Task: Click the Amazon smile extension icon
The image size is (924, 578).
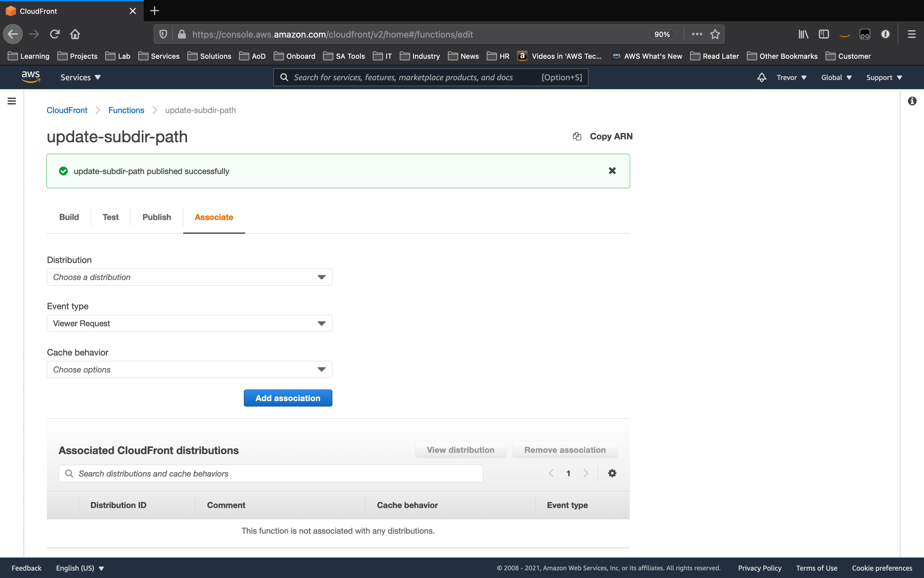Action: 844,34
